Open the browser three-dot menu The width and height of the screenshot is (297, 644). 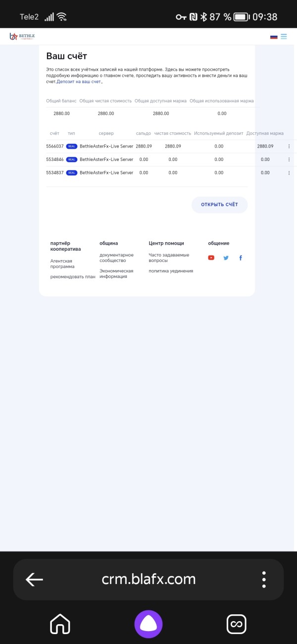[x=264, y=579]
